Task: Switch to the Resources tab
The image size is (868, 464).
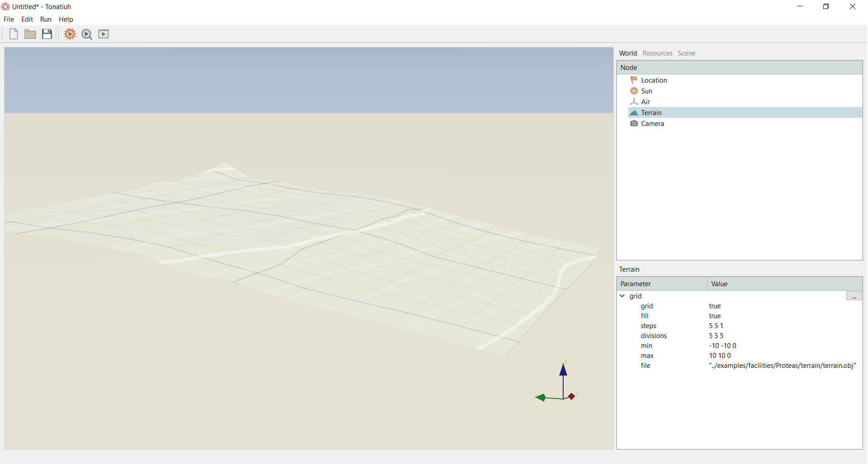Action: click(658, 53)
